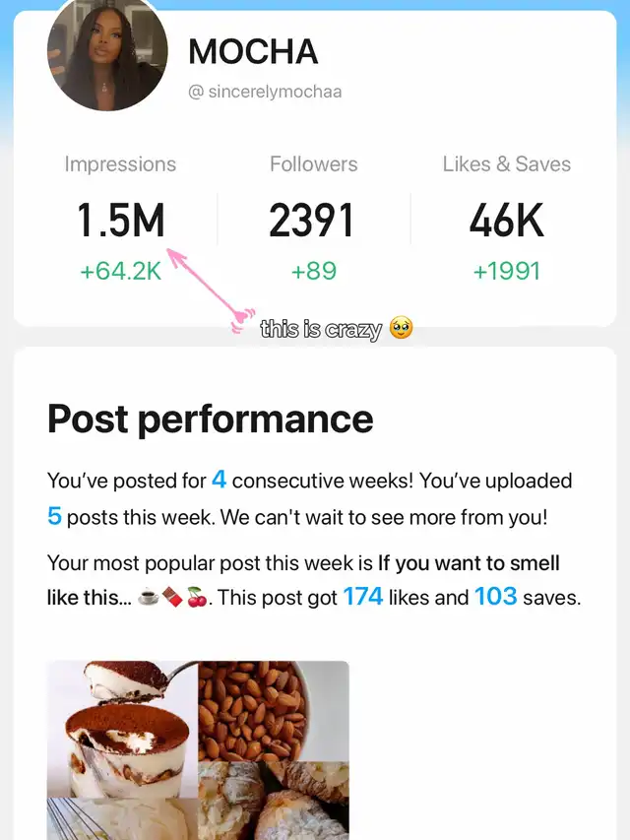
Task: Tap the Impressions label
Action: [x=120, y=163]
